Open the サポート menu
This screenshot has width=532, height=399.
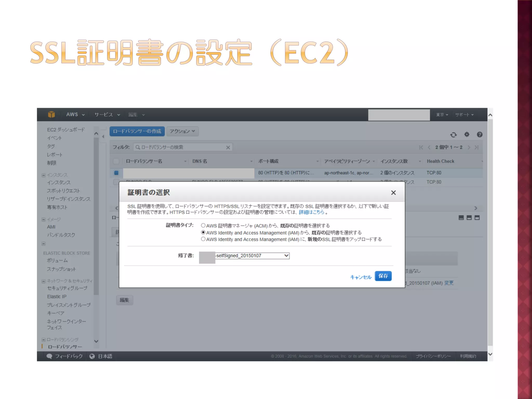pos(464,115)
